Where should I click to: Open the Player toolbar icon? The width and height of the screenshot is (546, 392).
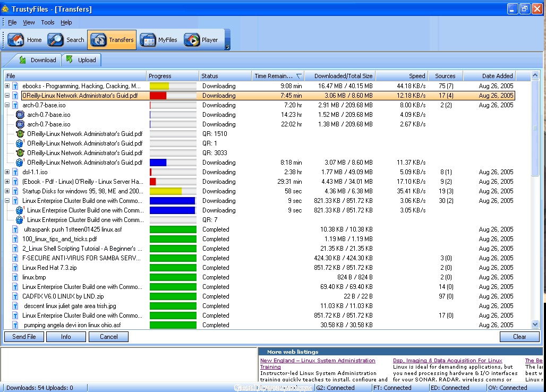point(192,40)
